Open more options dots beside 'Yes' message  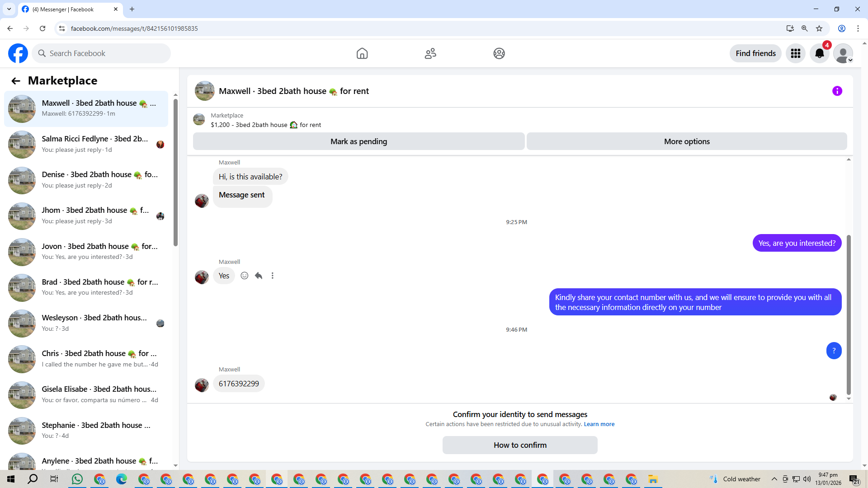click(x=273, y=276)
